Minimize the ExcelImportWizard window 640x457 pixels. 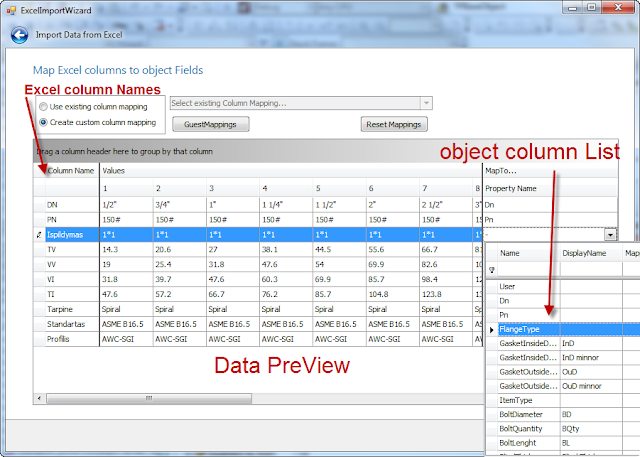(573, 8)
